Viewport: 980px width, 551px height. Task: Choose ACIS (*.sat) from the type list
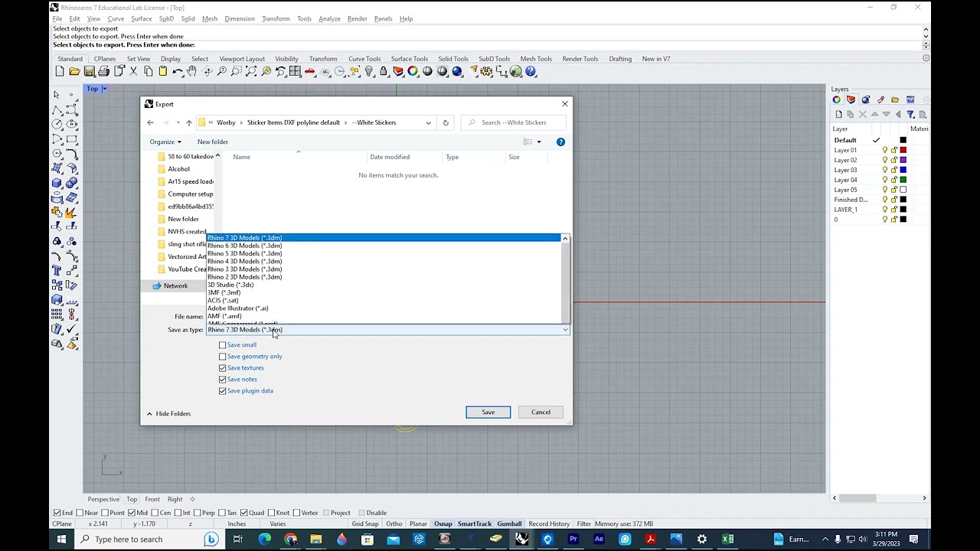[x=383, y=301]
